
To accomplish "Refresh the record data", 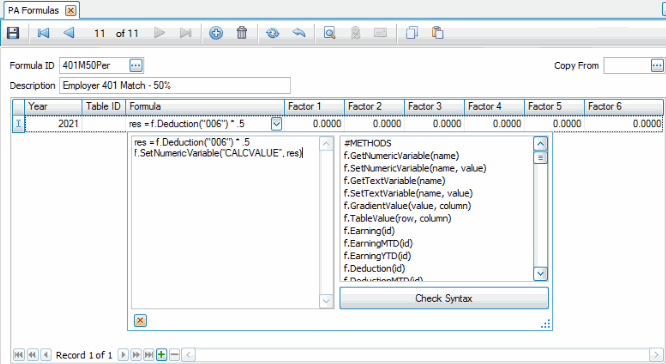I will (x=272, y=33).
